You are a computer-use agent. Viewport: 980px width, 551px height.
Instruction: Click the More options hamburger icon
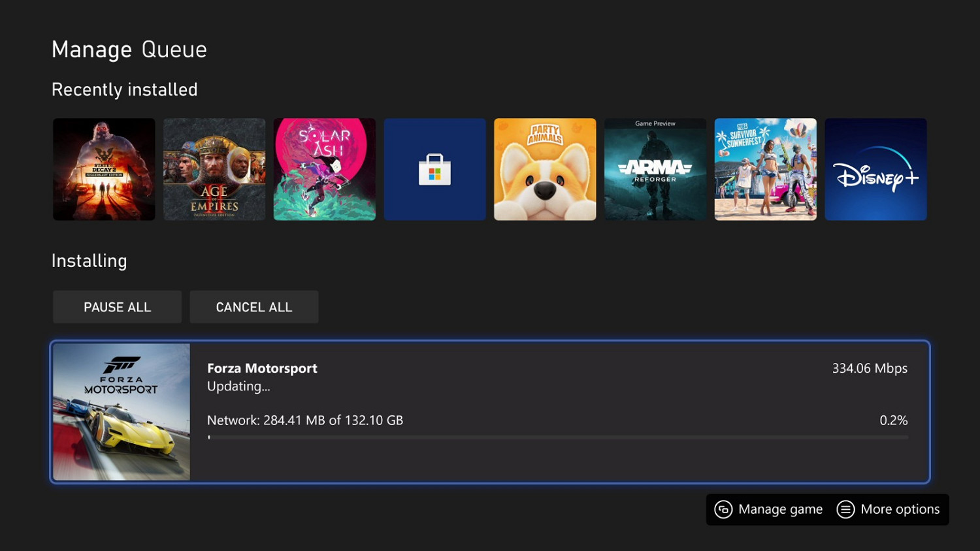click(x=846, y=509)
